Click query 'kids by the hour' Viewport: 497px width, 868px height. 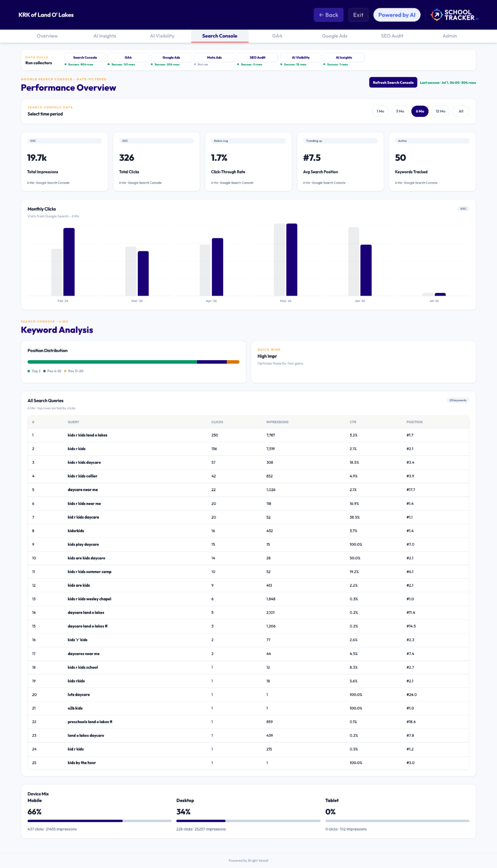point(82,763)
